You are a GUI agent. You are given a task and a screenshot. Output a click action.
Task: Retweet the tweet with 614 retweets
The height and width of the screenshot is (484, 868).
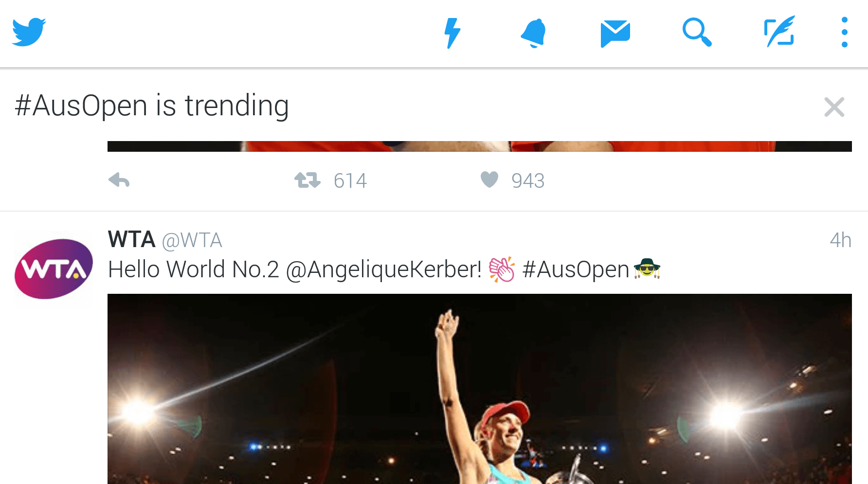pos(307,180)
